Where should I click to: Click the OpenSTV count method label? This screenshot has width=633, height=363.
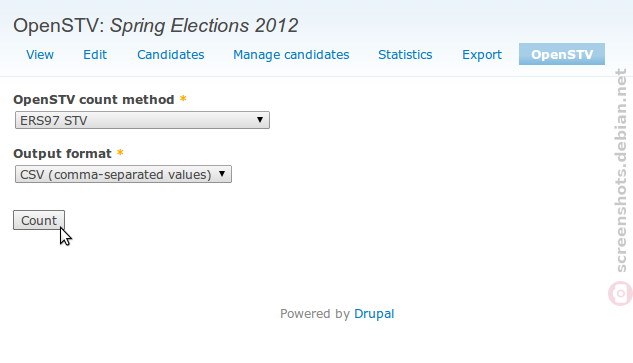pos(94,99)
